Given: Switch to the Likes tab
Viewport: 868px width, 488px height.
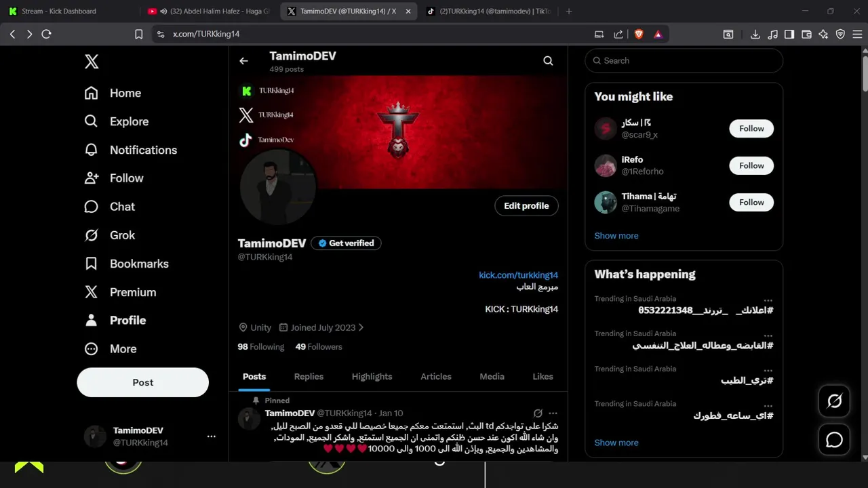Looking at the screenshot, I should [542, 376].
